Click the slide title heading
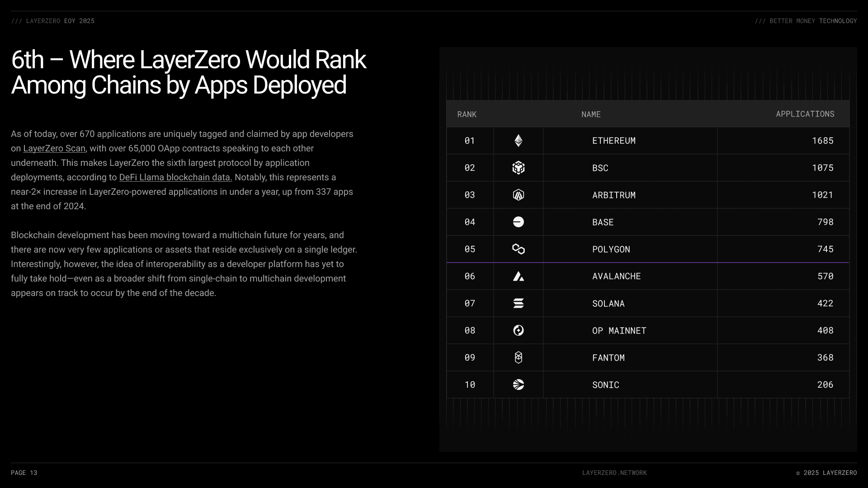Viewport: 868px width, 488px height. tap(188, 72)
